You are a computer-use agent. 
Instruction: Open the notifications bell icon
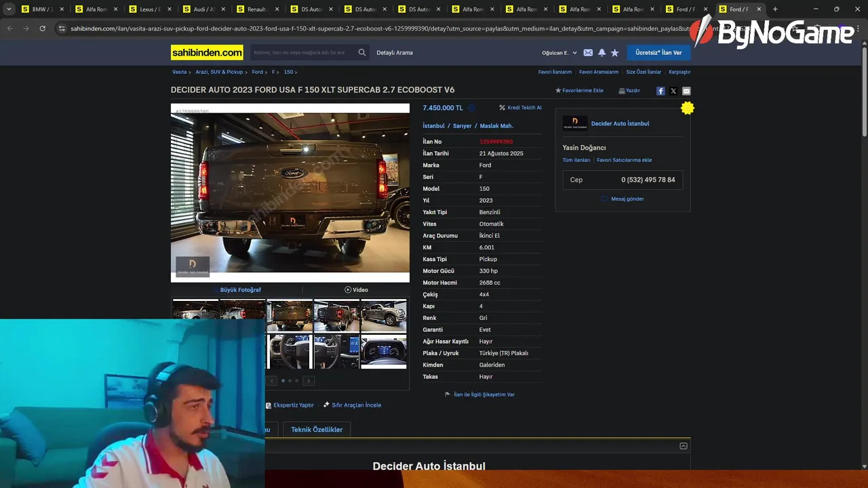(601, 52)
